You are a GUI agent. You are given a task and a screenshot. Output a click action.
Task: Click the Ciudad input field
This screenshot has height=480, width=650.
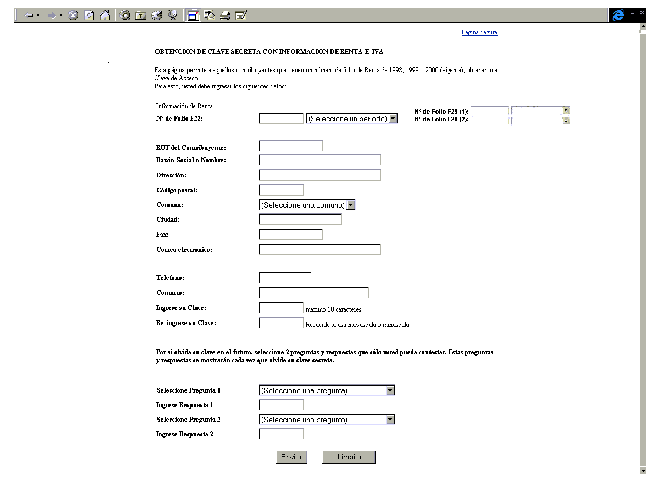coord(301,219)
